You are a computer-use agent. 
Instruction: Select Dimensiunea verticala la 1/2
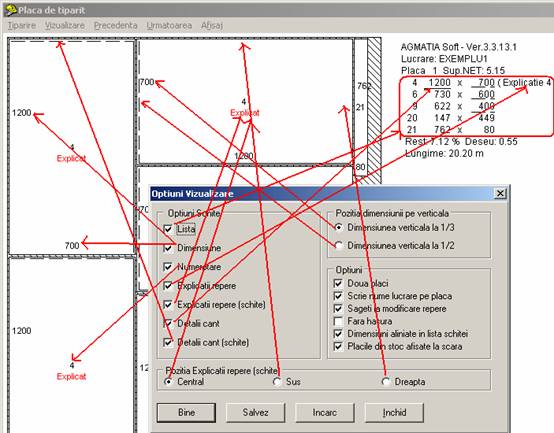[x=338, y=245]
